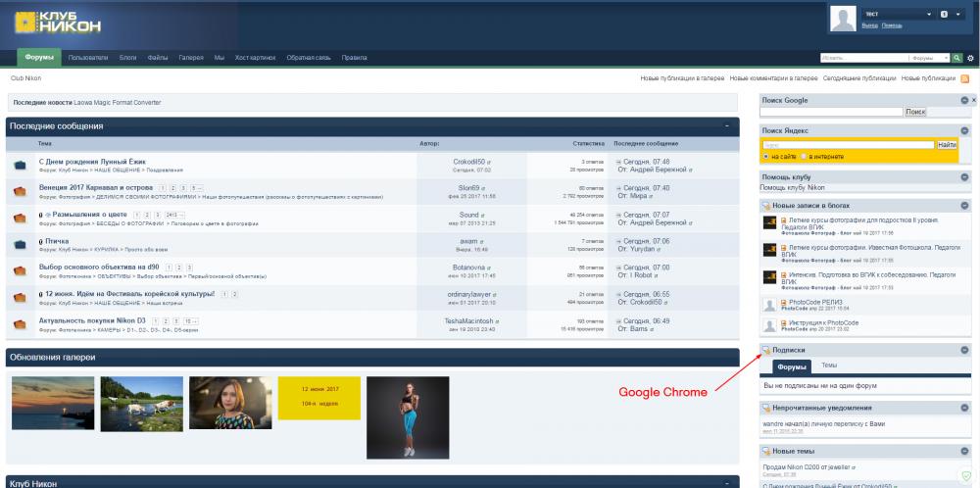Open advanced search gear icon

[970, 58]
